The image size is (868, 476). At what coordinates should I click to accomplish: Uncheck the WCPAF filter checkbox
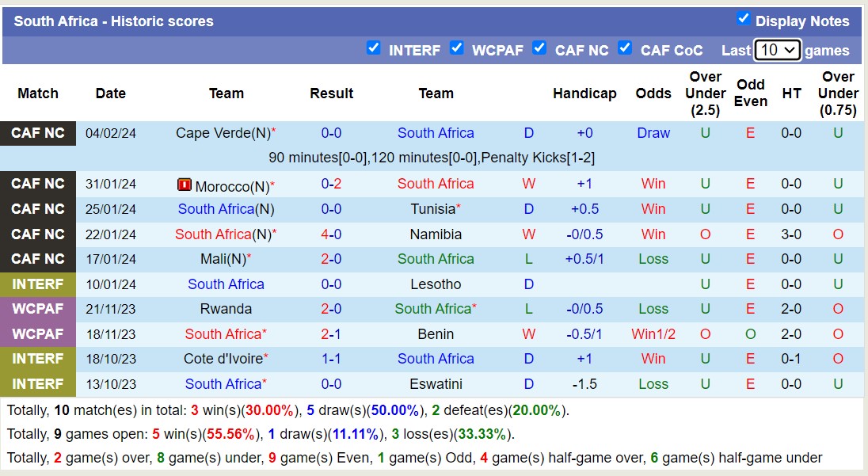tap(457, 48)
